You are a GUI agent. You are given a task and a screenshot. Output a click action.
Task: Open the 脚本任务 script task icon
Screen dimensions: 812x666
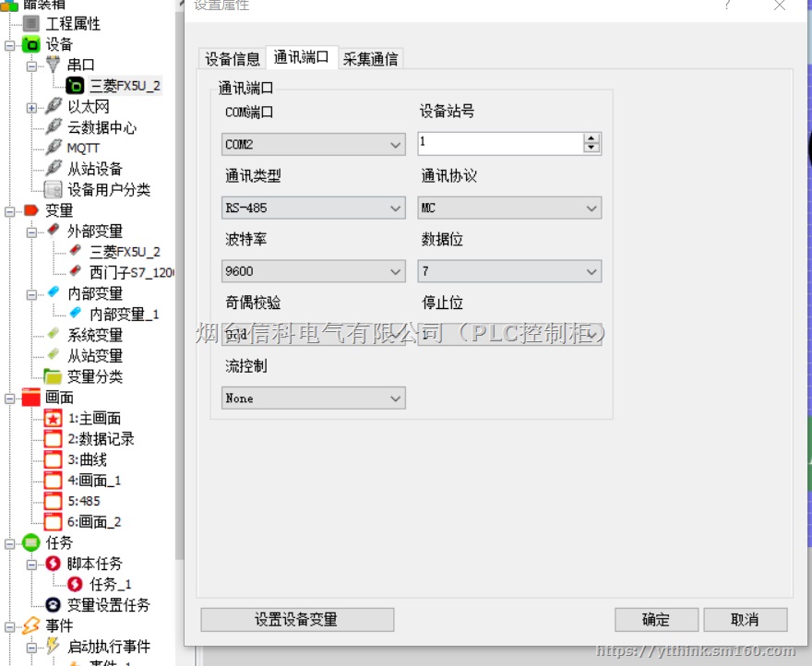pyautogui.click(x=52, y=564)
